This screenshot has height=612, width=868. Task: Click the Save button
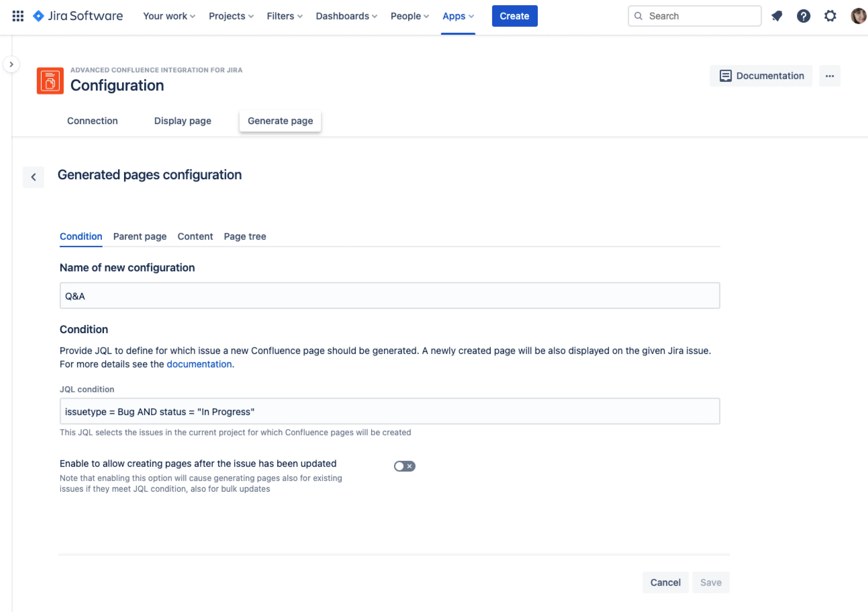711,583
